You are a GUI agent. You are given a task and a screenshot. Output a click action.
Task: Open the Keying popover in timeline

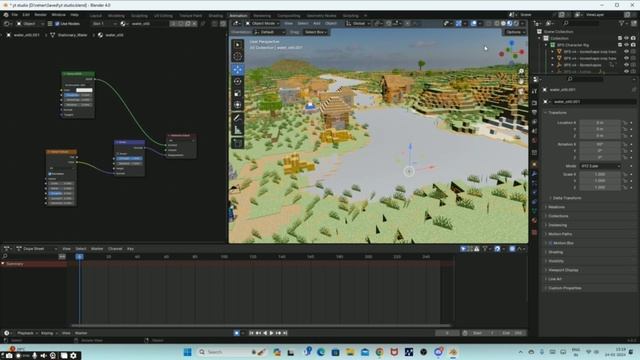click(49, 333)
